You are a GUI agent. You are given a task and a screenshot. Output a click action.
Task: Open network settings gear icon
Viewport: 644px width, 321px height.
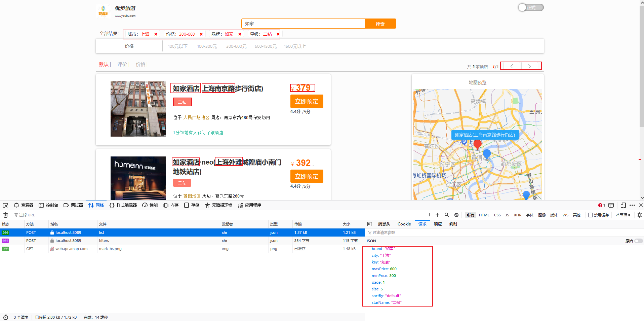tap(639, 215)
